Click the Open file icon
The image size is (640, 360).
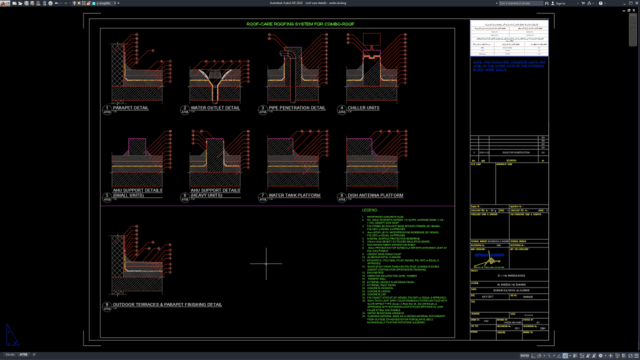20,3
